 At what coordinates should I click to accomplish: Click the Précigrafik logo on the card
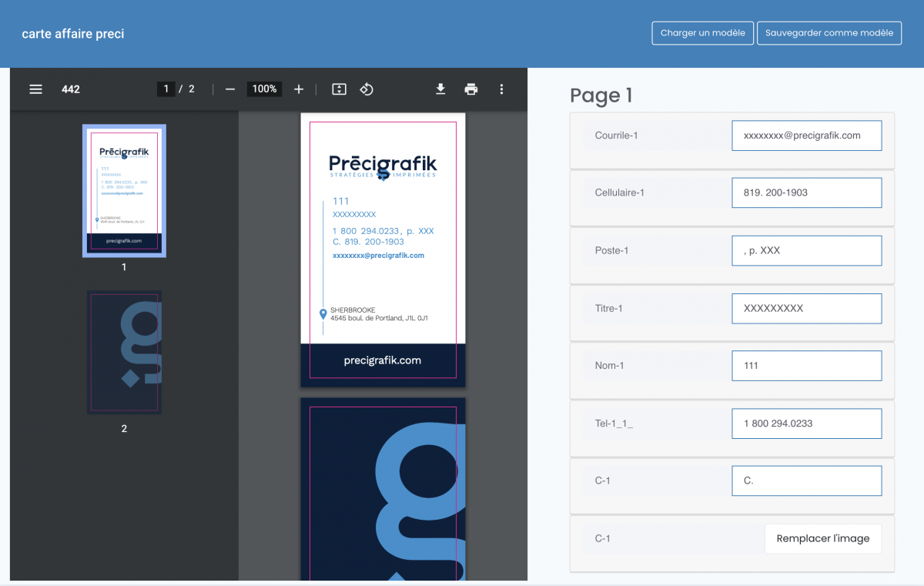pyautogui.click(x=383, y=167)
